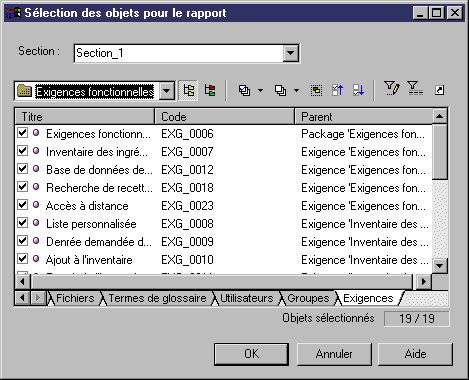Select the EXG_0018 code cell

pyautogui.click(x=187, y=188)
